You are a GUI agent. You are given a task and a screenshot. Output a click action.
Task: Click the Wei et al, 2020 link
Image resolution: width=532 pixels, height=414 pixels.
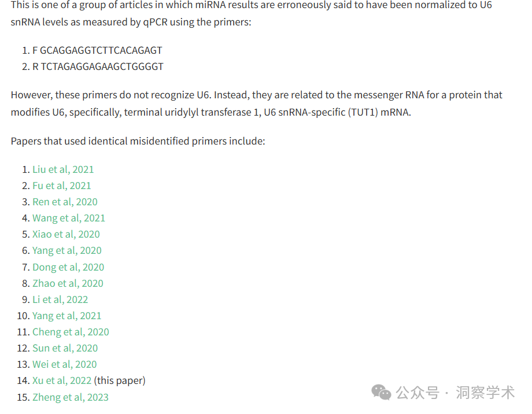coord(64,364)
